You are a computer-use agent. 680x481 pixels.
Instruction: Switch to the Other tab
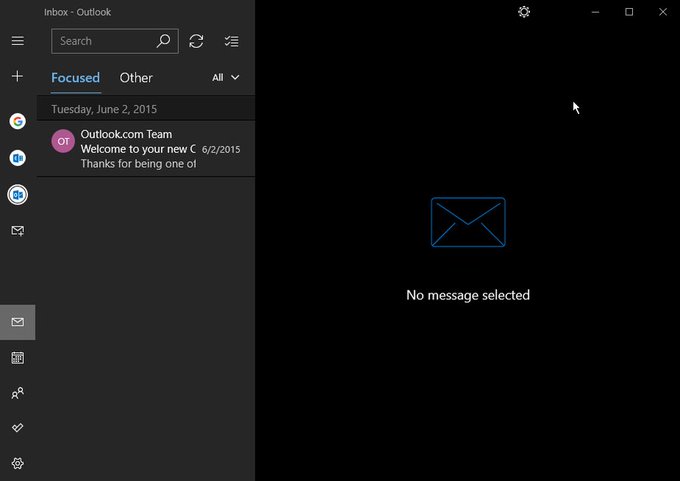pos(136,78)
